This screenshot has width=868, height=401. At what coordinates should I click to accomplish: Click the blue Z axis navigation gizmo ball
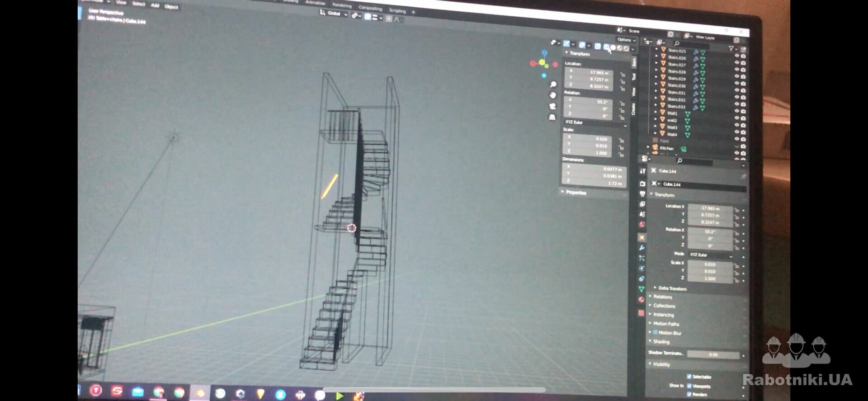tap(544, 53)
